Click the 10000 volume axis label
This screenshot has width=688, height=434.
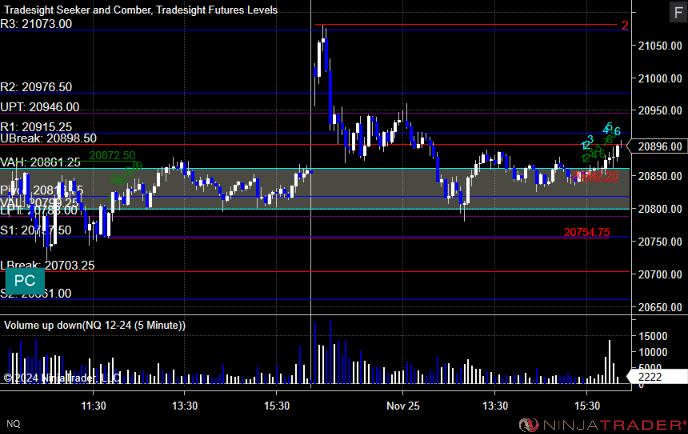[653, 352]
